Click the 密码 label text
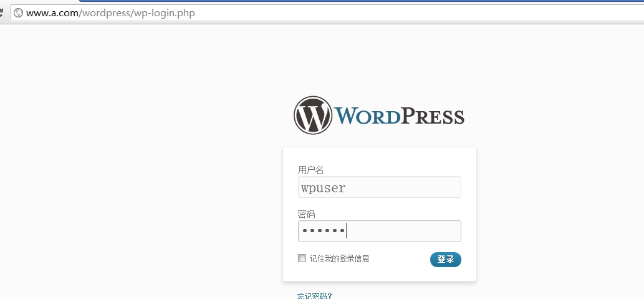644x299 pixels. coord(306,214)
